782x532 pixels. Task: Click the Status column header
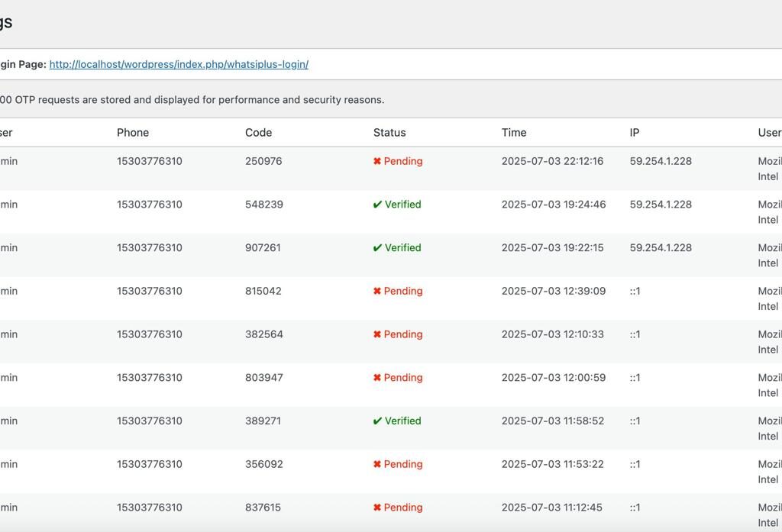click(x=389, y=133)
